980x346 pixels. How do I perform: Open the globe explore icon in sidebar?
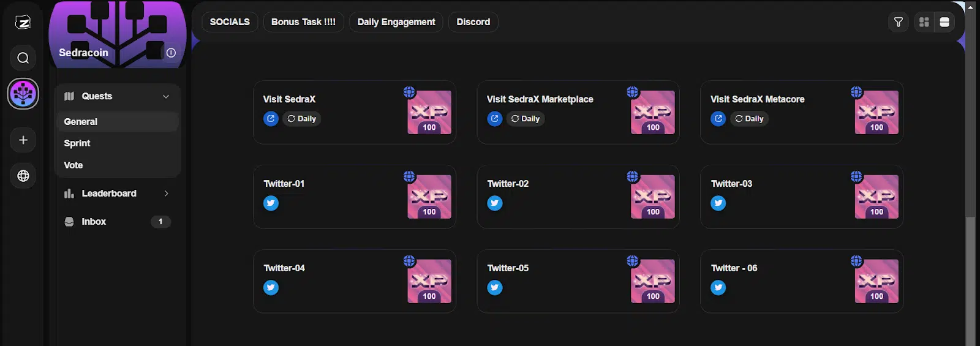tap(23, 176)
